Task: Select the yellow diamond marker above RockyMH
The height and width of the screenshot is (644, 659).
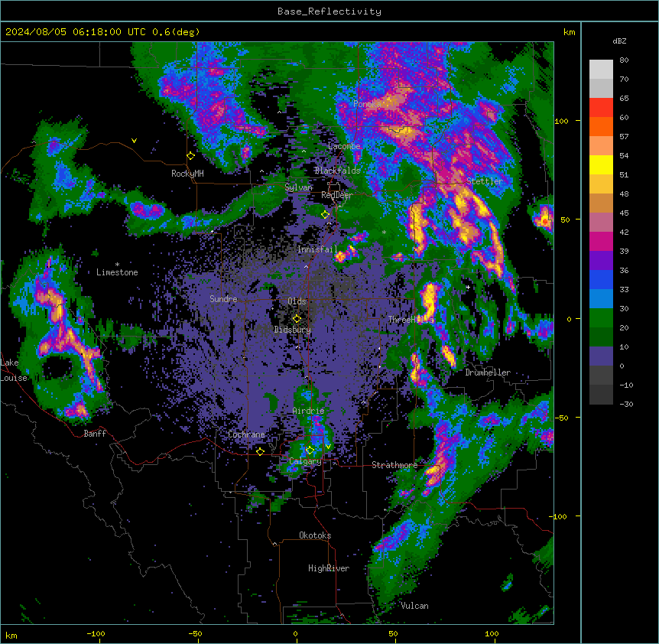Action: 191,156
